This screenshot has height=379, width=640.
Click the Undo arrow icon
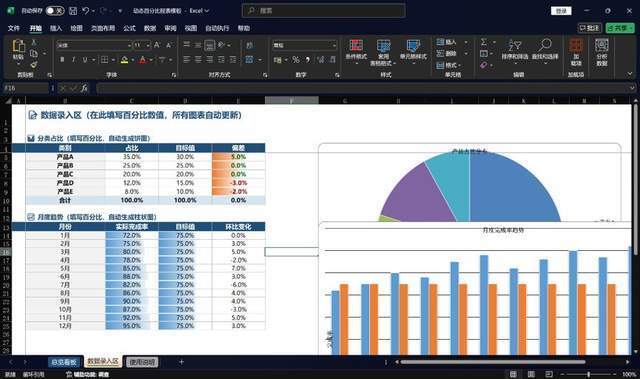[86, 11]
